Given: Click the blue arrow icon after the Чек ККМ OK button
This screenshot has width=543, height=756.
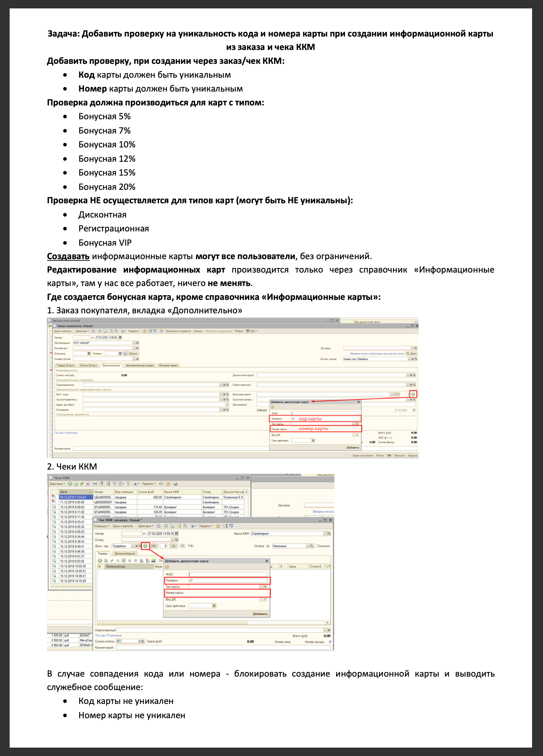Looking at the screenshot, I should pos(183,546).
